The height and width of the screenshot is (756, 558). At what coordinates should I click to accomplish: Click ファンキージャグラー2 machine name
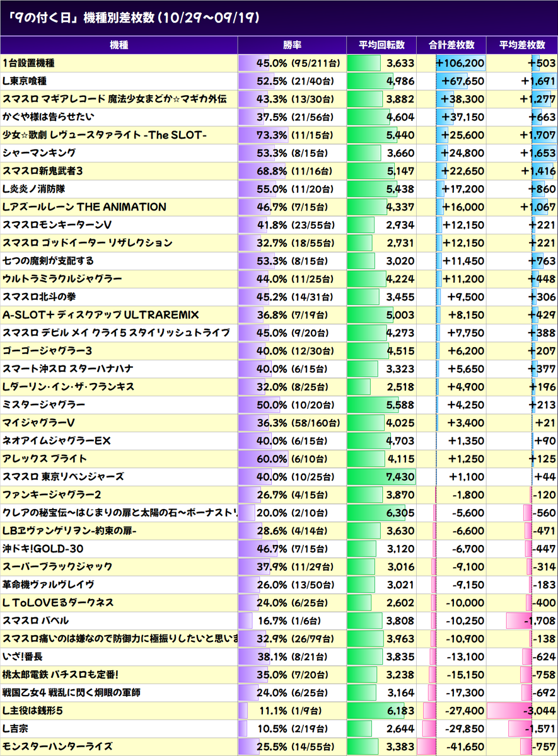click(x=52, y=494)
